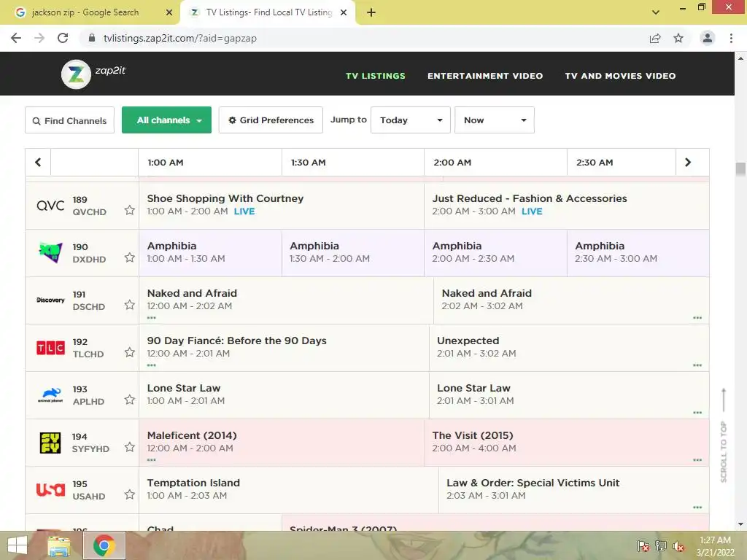Favorite the QVCHD channel star
Image resolution: width=747 pixels, height=560 pixels.
(x=130, y=210)
